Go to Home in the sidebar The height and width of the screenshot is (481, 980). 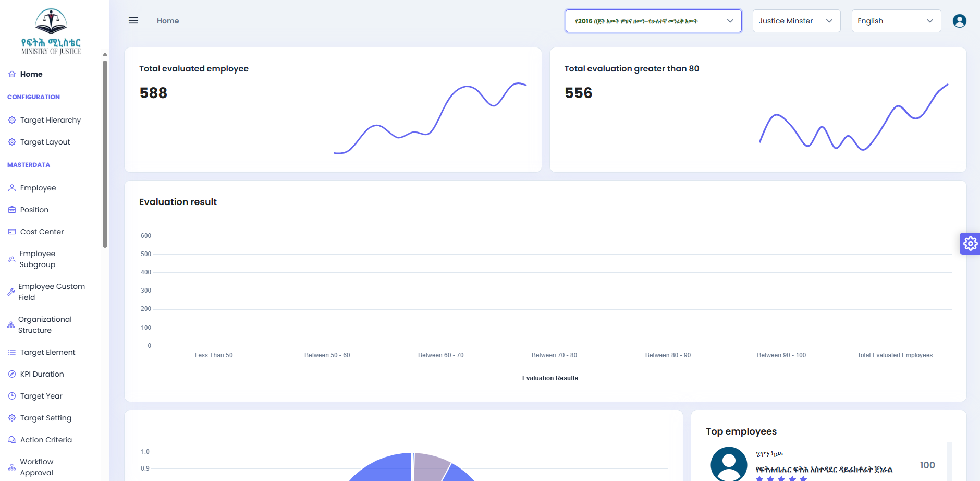pyautogui.click(x=31, y=74)
